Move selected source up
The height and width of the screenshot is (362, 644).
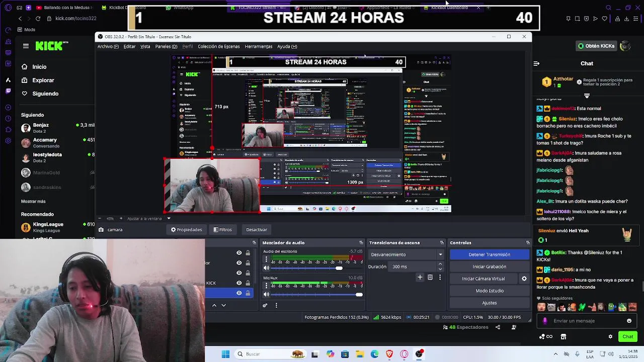pyautogui.click(x=214, y=305)
